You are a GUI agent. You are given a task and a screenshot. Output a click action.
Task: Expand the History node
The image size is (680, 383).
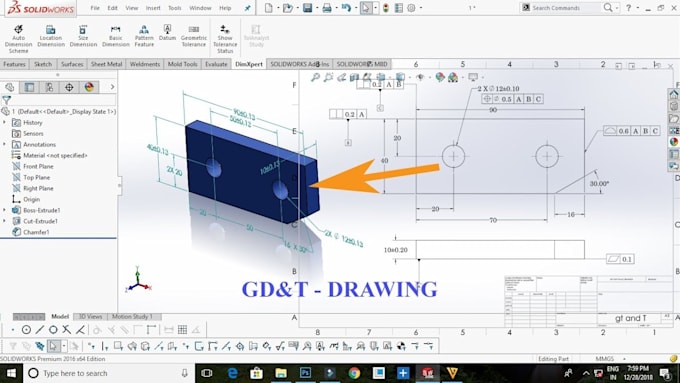5,123
